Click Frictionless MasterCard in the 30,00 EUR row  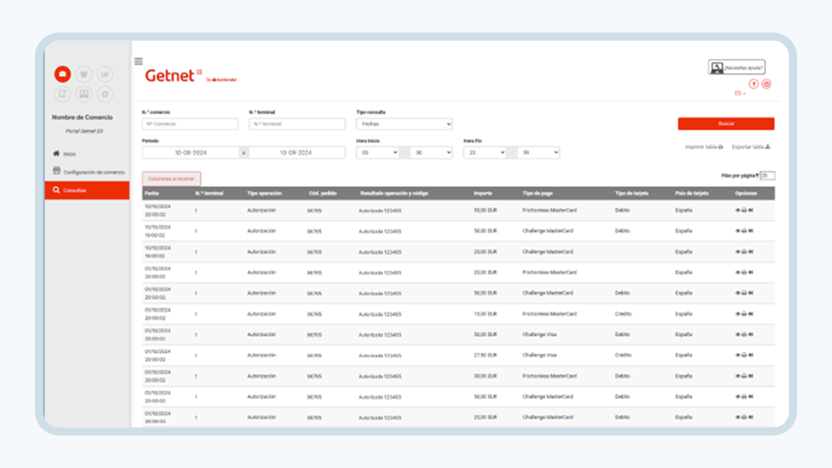pyautogui.click(x=550, y=376)
